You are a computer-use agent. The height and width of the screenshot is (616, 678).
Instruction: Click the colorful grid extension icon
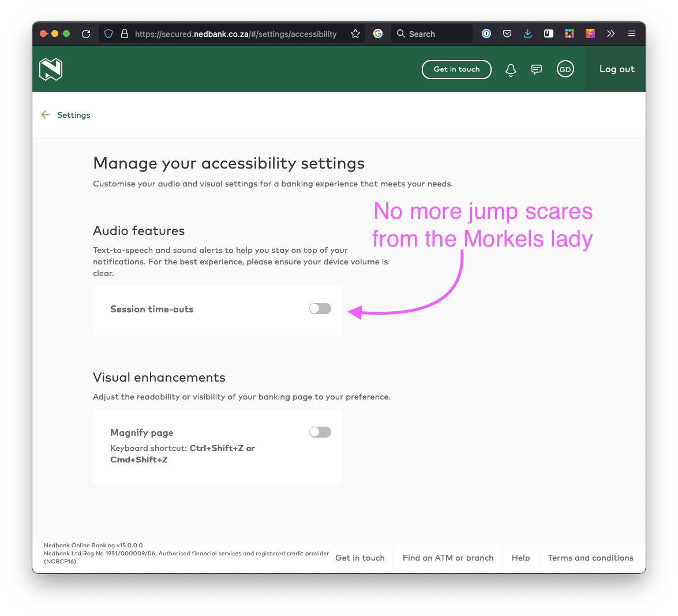[570, 33]
